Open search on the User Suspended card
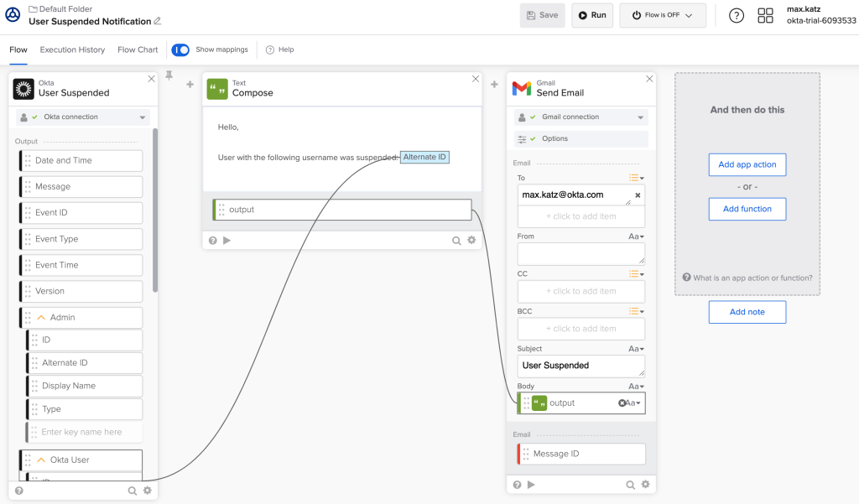This screenshot has height=504, width=859. [x=132, y=490]
